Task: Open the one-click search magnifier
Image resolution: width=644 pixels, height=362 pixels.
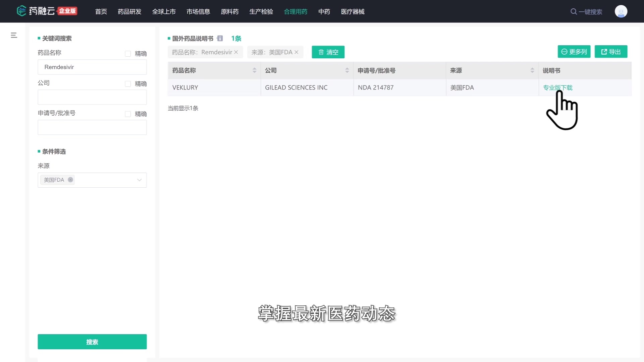Action: pyautogui.click(x=574, y=12)
